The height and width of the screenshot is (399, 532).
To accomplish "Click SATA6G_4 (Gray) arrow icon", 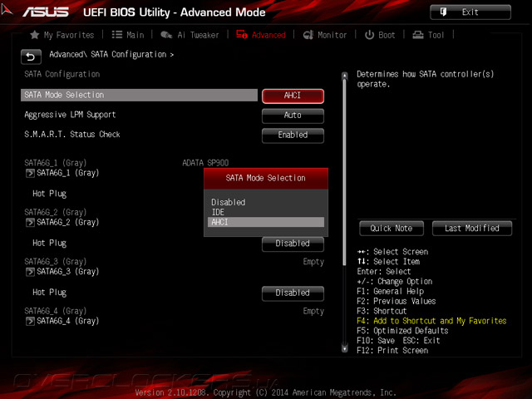I will [30, 321].
